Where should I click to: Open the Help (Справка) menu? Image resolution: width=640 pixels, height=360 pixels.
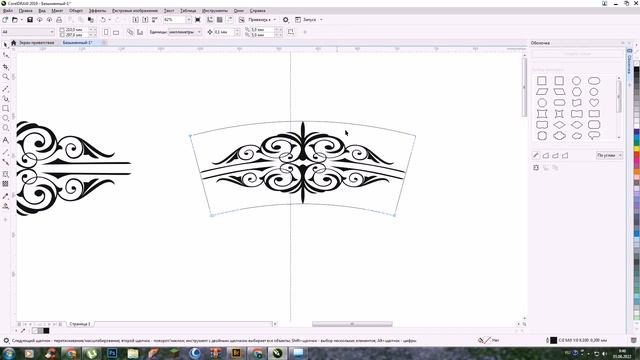click(x=258, y=11)
